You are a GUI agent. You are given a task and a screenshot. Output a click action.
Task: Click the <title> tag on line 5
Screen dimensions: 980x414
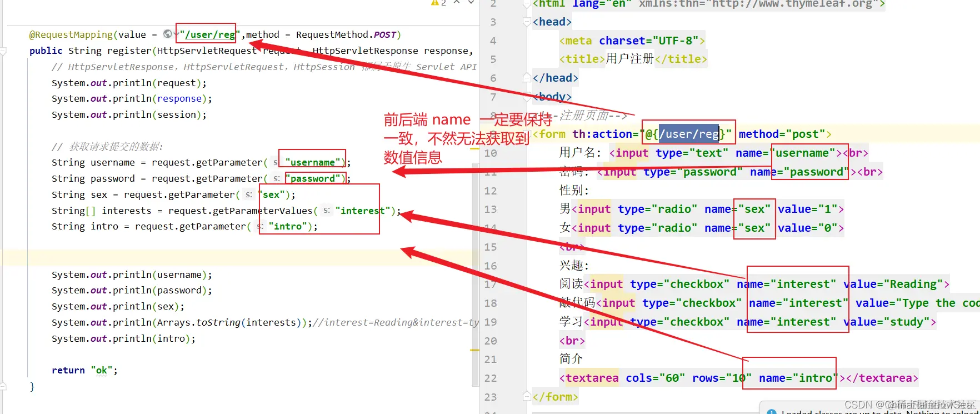click(582, 59)
